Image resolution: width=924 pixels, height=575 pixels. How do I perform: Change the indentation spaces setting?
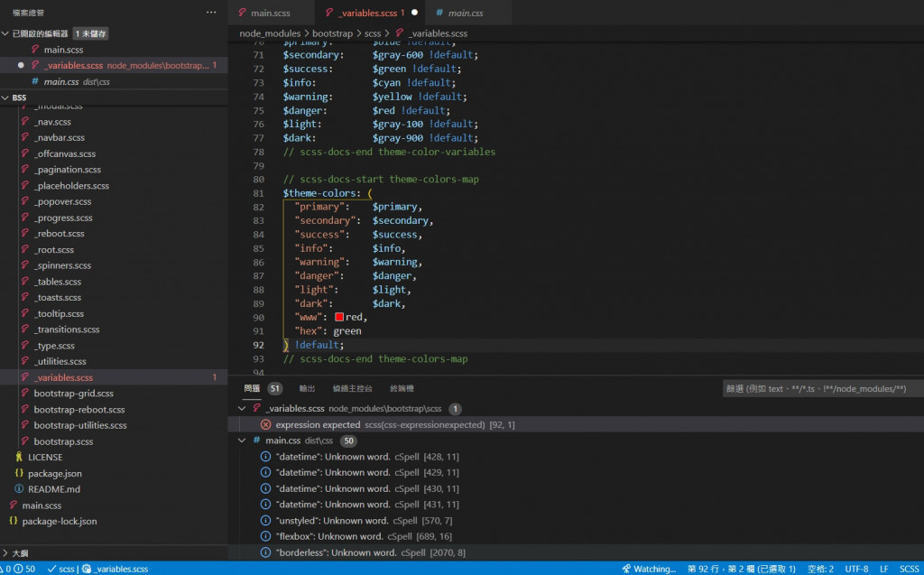point(820,569)
